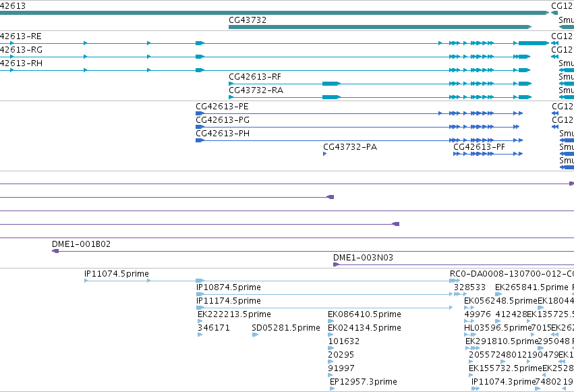The height and width of the screenshot is (392, 574).
Task: Open the 190479 EST label
Action: (x=543, y=355)
